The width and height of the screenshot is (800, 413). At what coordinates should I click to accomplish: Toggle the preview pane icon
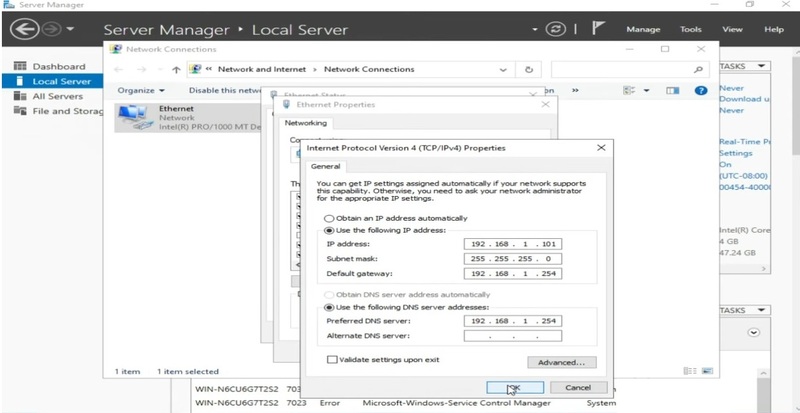pos(672,90)
